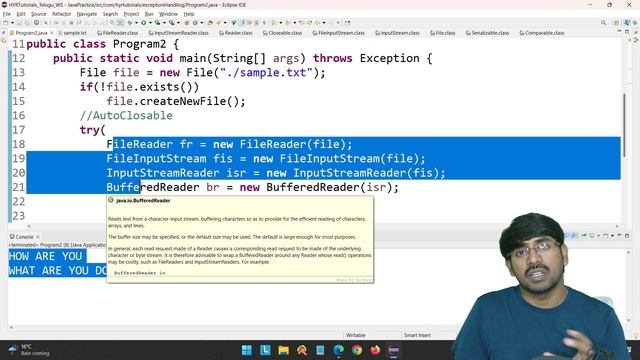Click the weather widget in the taskbar
The image size is (640, 360).
29,350
